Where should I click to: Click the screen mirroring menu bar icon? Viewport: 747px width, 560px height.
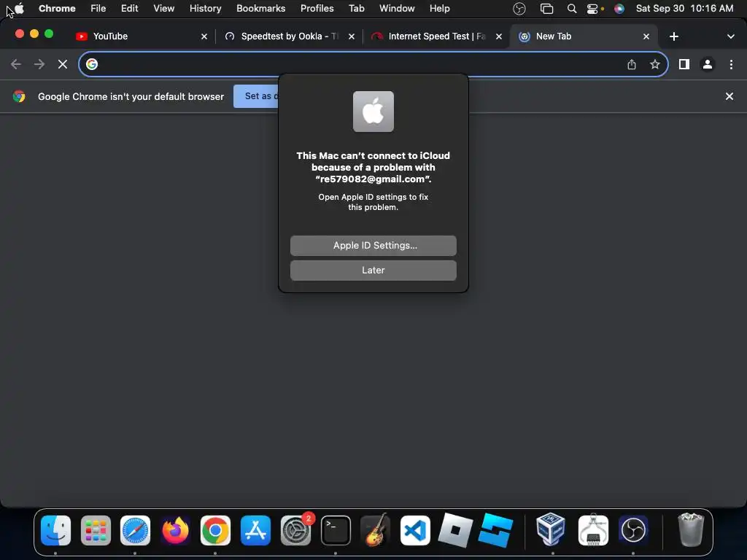pyautogui.click(x=546, y=9)
